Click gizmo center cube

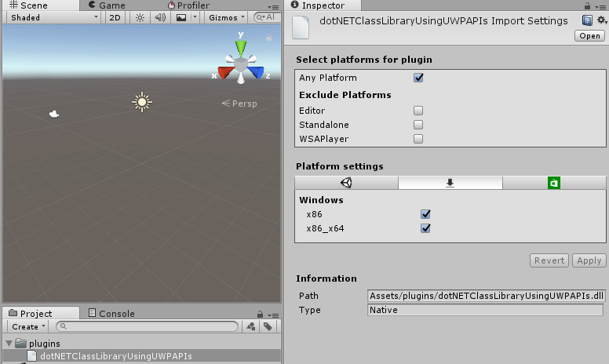[x=241, y=64]
